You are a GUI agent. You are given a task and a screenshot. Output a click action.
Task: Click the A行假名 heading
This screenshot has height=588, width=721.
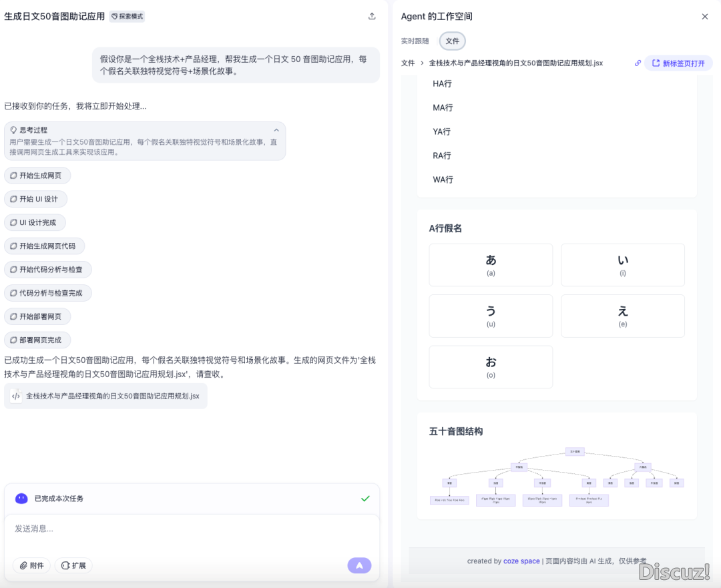445,228
